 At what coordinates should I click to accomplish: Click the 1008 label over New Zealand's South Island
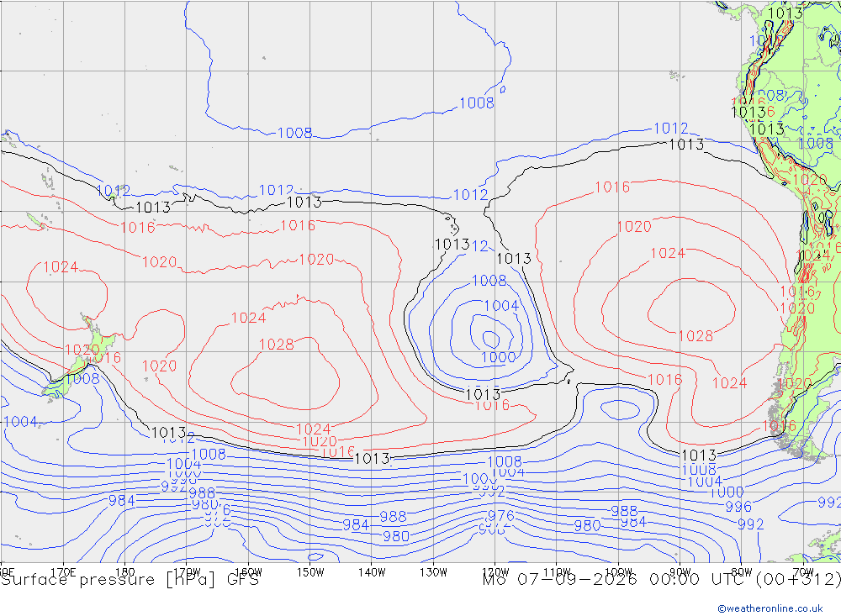point(82,379)
